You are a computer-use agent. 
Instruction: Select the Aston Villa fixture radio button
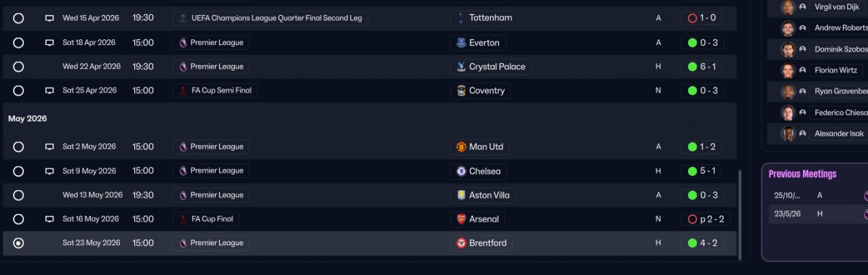coord(18,195)
